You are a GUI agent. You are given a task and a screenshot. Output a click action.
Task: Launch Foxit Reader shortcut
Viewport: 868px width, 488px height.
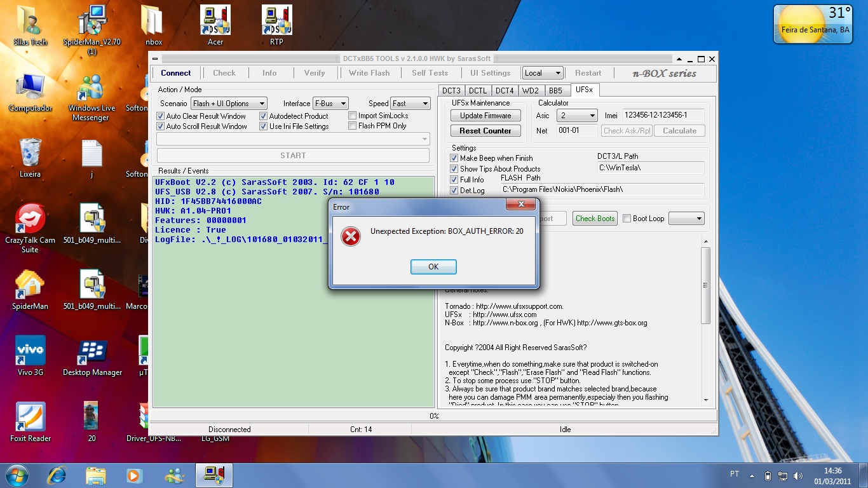pyautogui.click(x=31, y=422)
